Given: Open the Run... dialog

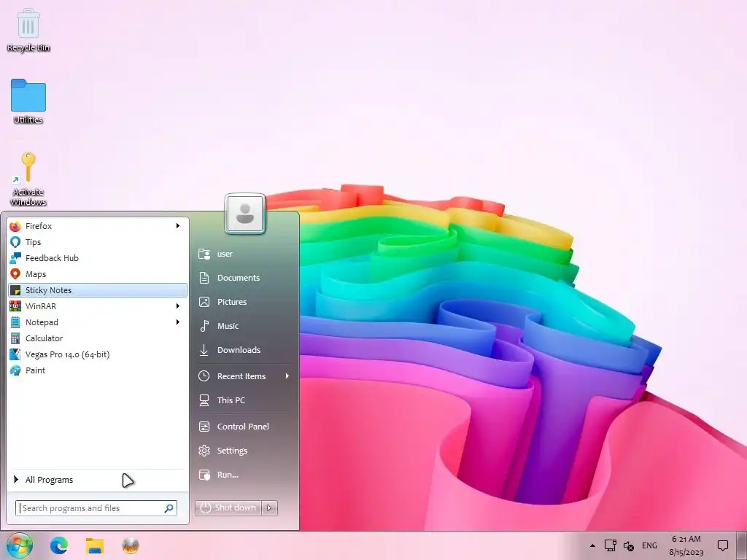Looking at the screenshot, I should [244, 475].
